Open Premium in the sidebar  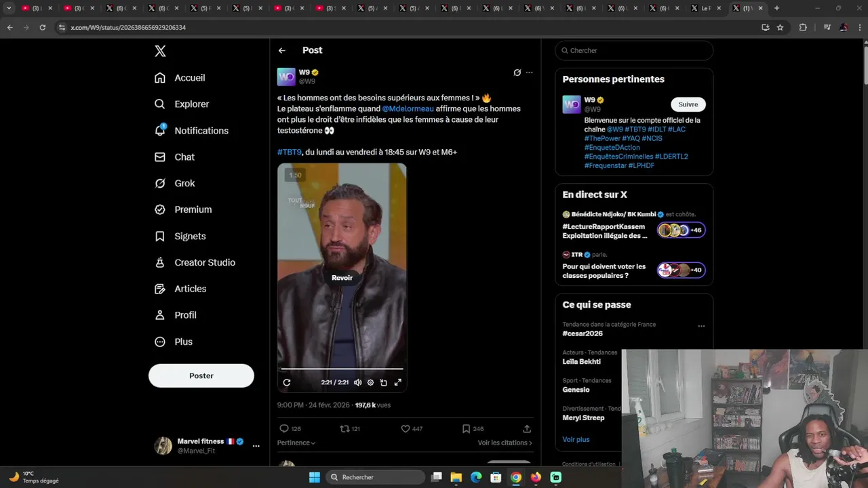pos(183,210)
